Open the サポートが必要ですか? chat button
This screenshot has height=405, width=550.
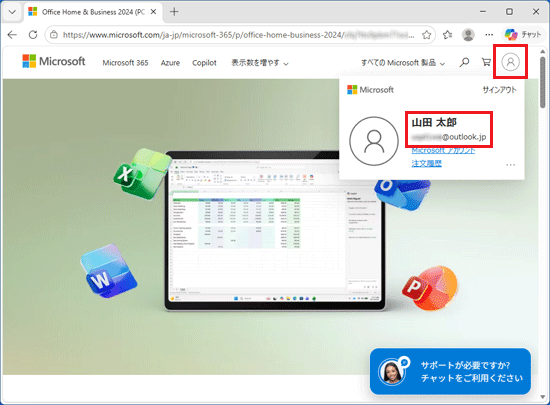point(450,371)
